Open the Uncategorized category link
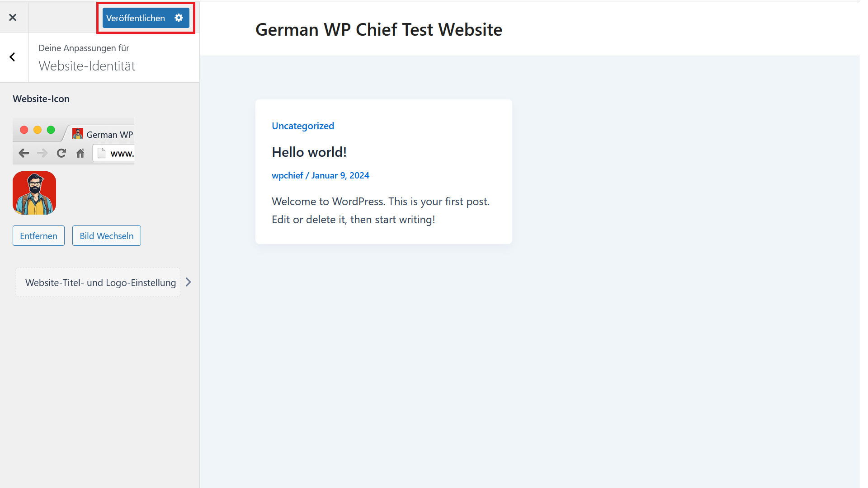 pos(303,126)
